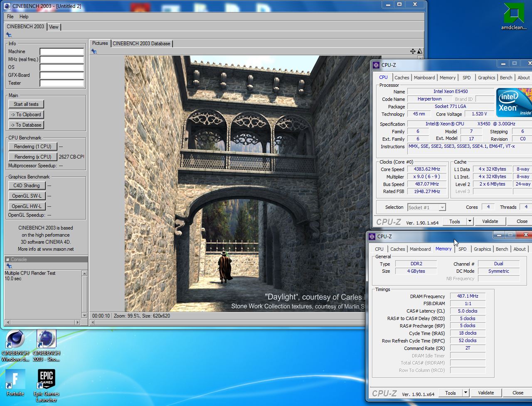The width and height of the screenshot is (532, 406).
Task: Expand Tools dropdown arrow in lower CPU-Z
Action: point(465,393)
